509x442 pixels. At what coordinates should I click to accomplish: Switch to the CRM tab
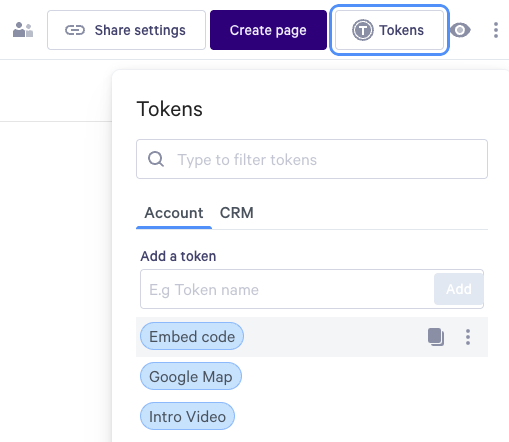tap(237, 213)
